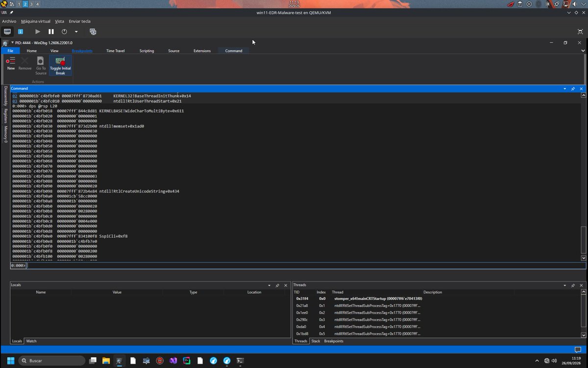Select the Time Travel ribbon tab
This screenshot has height=368, width=588.
click(x=115, y=51)
